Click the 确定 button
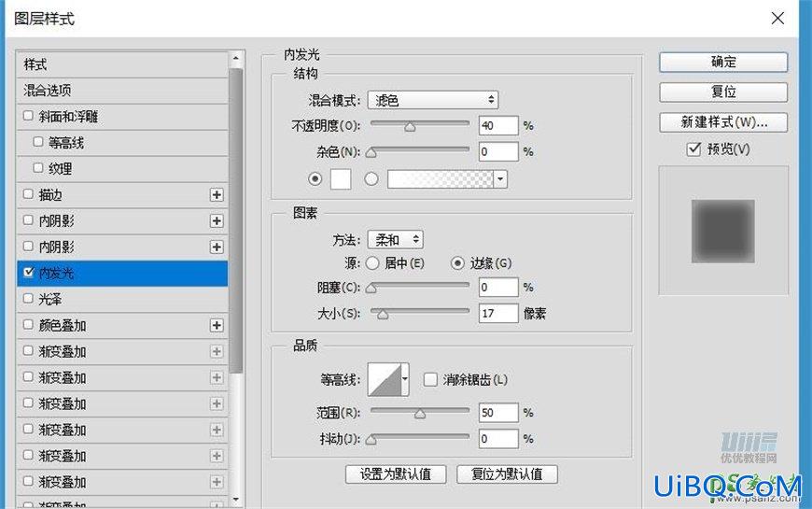The width and height of the screenshot is (812, 509). 723,63
